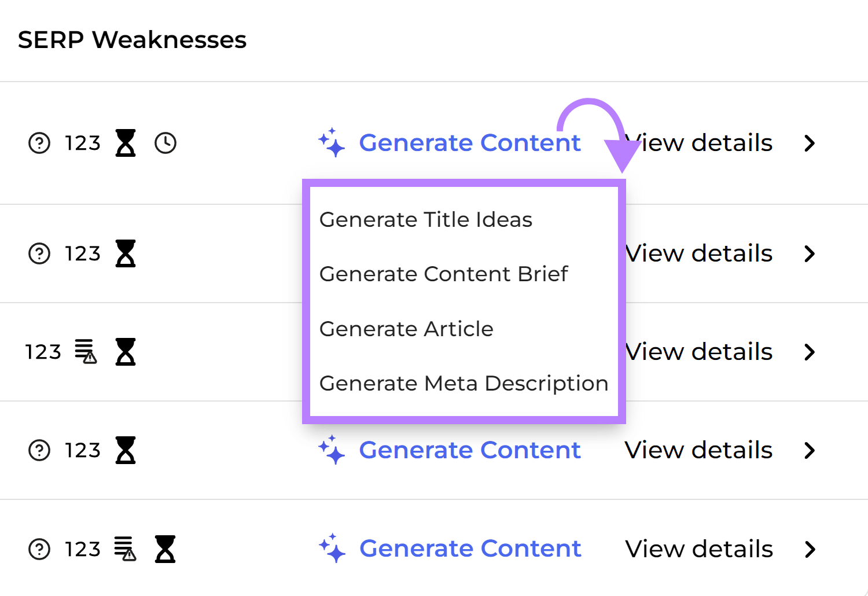
Task: Click the text warning icon in third row
Action: 86,352
